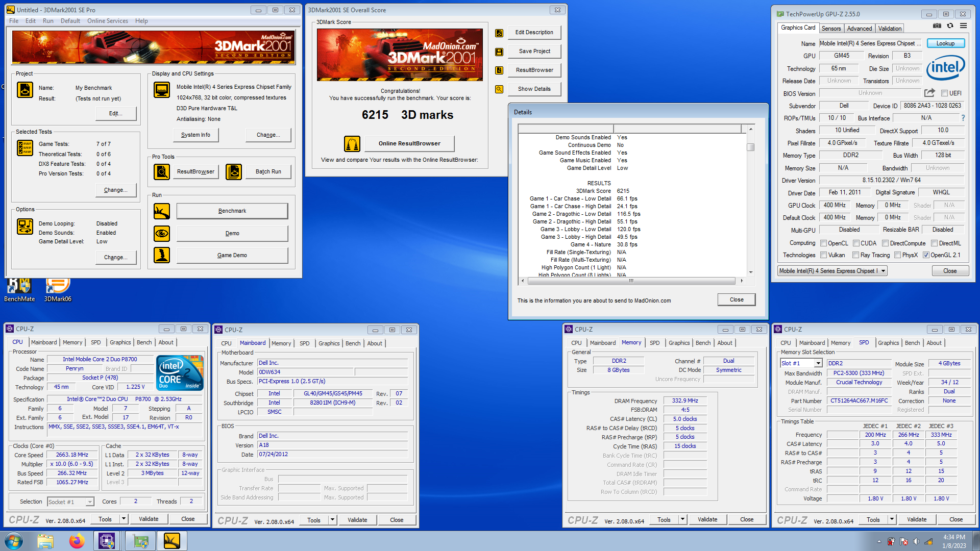Open the Action Center flag in system tray
The width and height of the screenshot is (980, 551).
(x=903, y=541)
